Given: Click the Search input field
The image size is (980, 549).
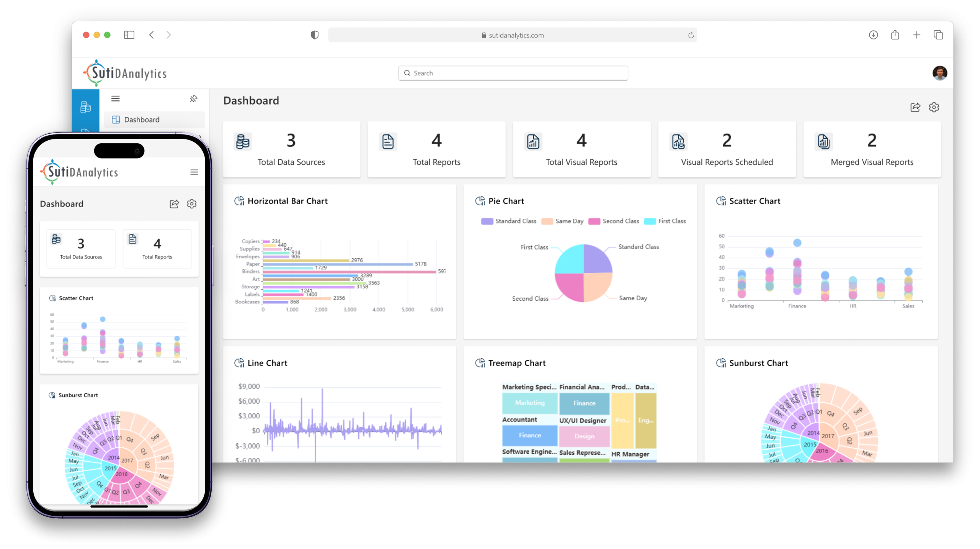Looking at the screenshot, I should pyautogui.click(x=513, y=73).
